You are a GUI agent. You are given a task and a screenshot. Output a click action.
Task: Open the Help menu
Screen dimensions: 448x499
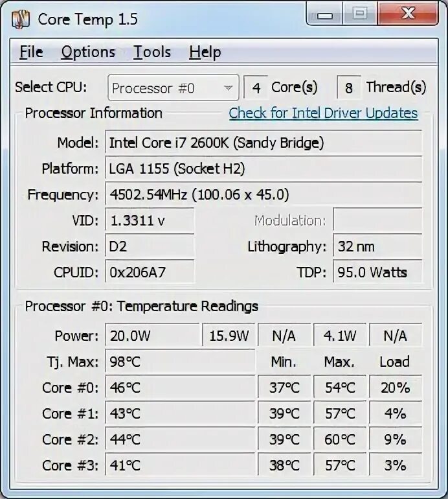coord(205,52)
